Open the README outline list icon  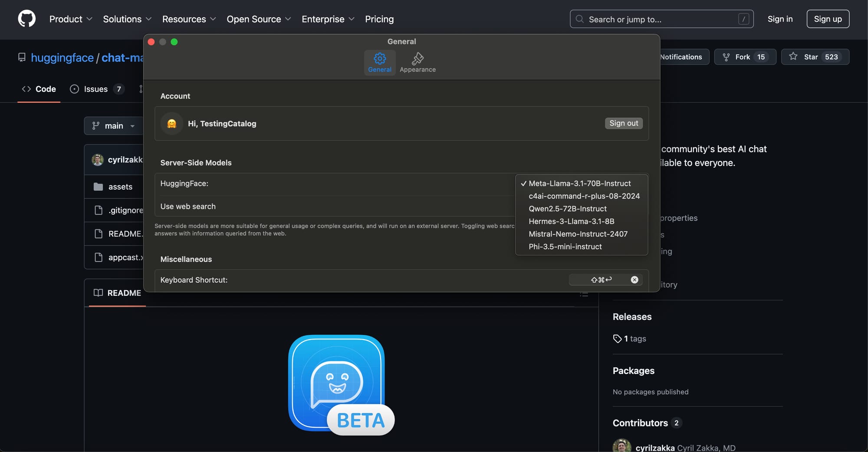[584, 295]
